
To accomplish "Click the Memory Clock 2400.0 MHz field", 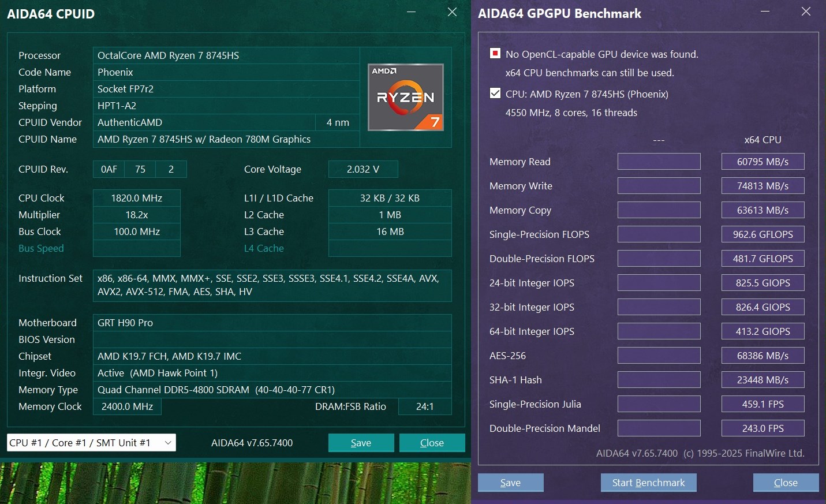I will pos(127,406).
